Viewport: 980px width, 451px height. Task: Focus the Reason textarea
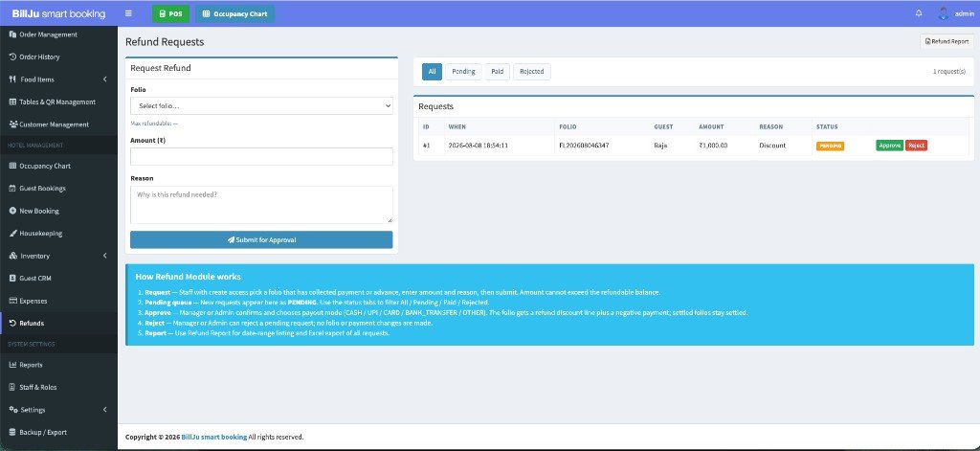click(x=261, y=205)
